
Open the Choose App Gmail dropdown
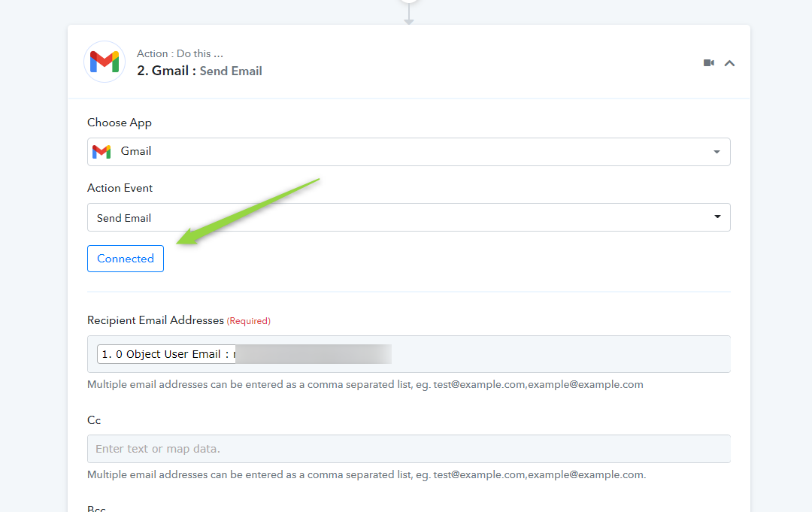click(408, 152)
